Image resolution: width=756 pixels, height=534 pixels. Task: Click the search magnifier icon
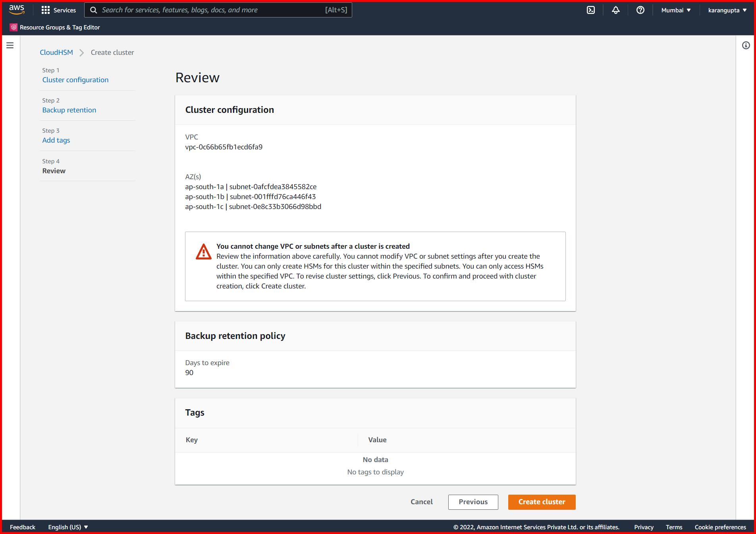94,10
